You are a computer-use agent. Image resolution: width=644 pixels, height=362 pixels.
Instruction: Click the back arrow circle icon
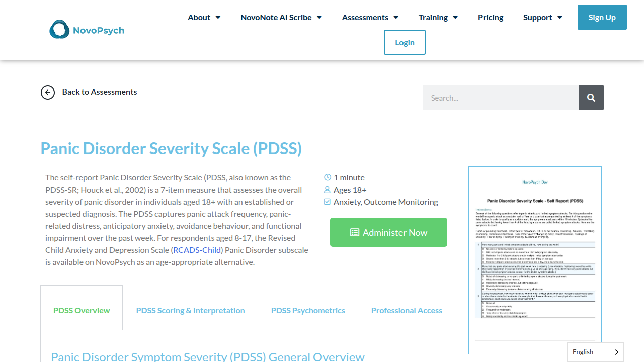(48, 92)
